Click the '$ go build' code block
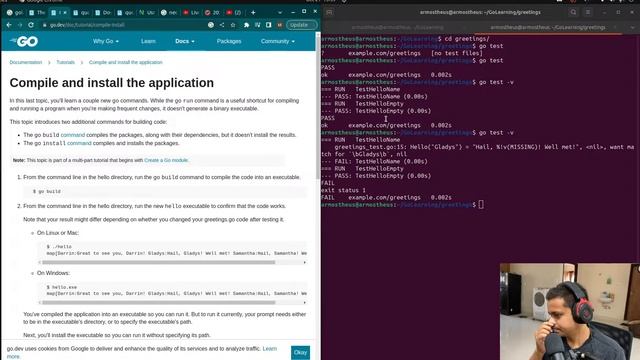 tap(165, 191)
